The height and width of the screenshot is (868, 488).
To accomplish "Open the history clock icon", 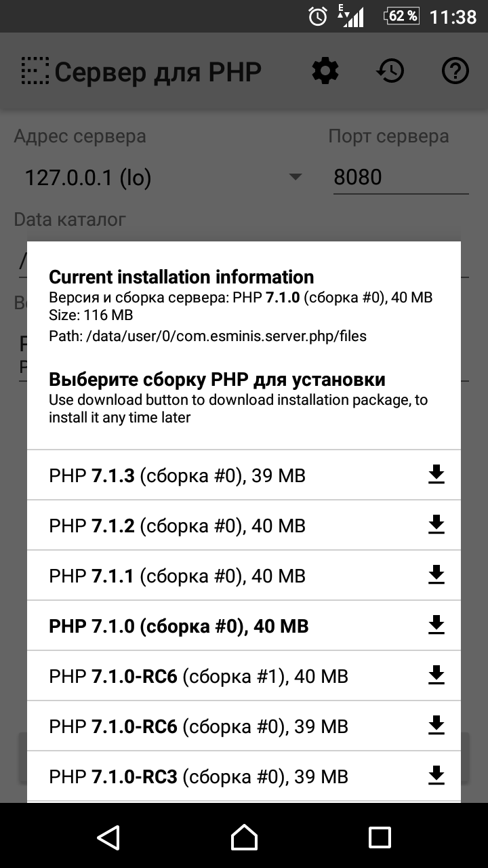I will tap(390, 71).
